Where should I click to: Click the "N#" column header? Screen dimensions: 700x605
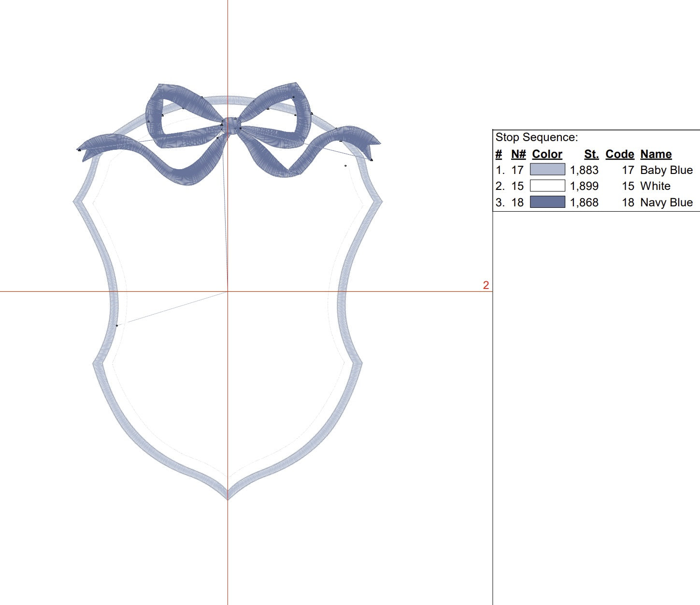pos(518,154)
